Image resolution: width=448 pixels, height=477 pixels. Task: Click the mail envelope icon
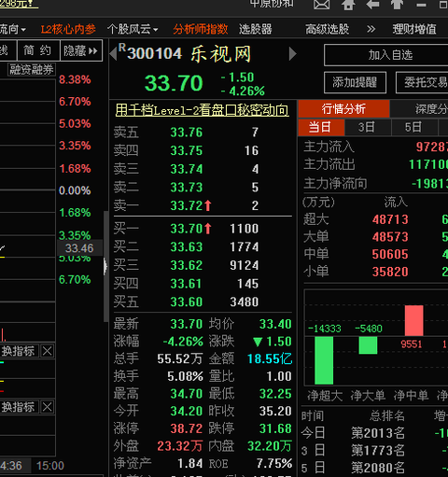coord(321,5)
